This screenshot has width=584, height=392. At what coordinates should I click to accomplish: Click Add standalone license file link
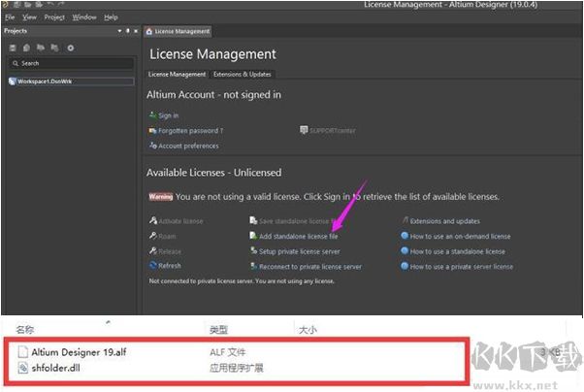[x=299, y=236]
